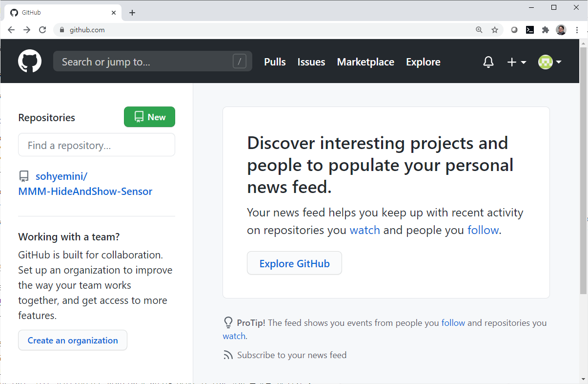Expand the plus create-new dropdown

pos(517,62)
